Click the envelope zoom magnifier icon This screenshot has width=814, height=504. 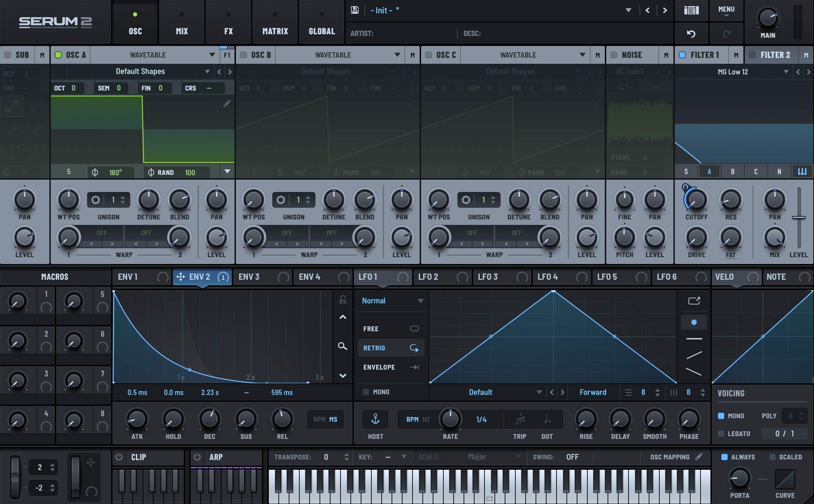pos(343,346)
